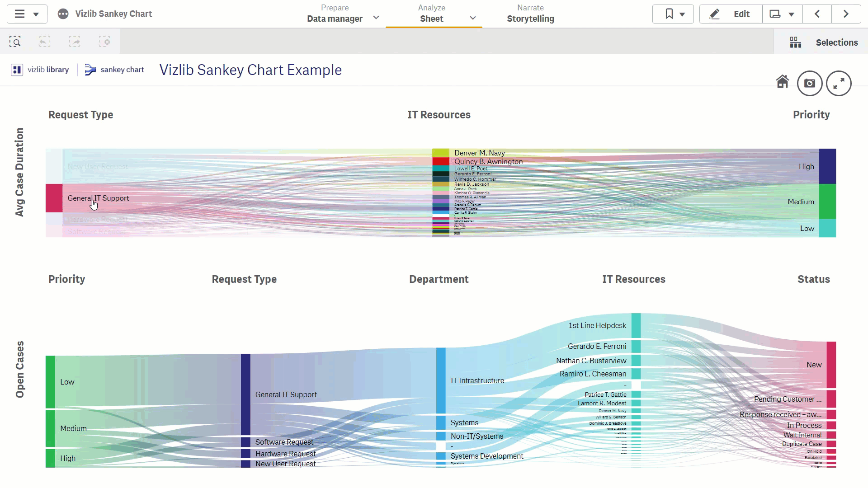Go to home sheet icon
This screenshot has width=868, height=488.
[782, 82]
